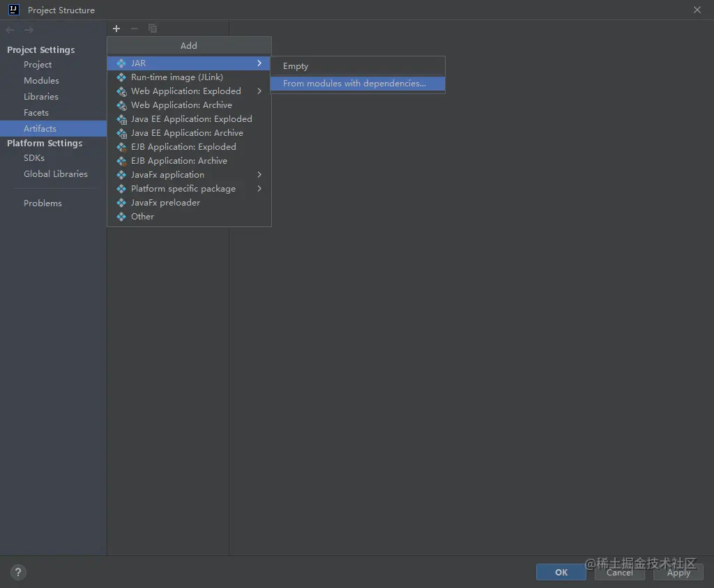Open Libraries settings page
Screen dimensions: 714x588
(53, 96)
